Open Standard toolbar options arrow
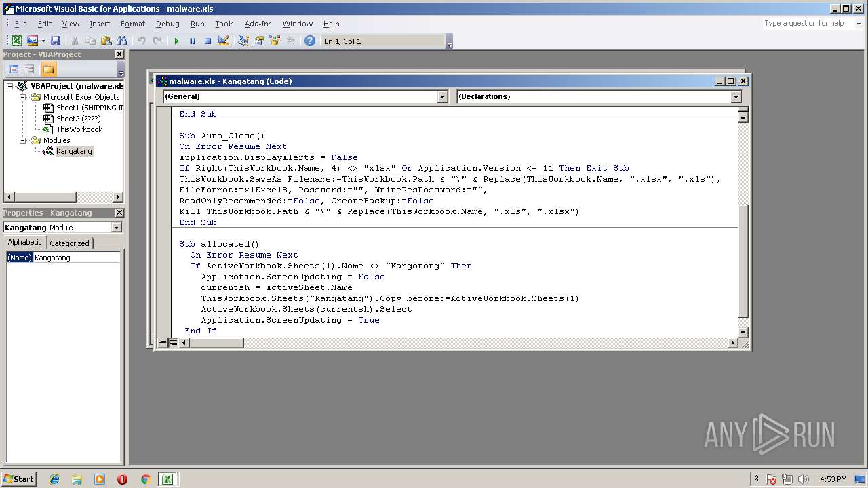This screenshot has height=488, width=868. click(449, 42)
